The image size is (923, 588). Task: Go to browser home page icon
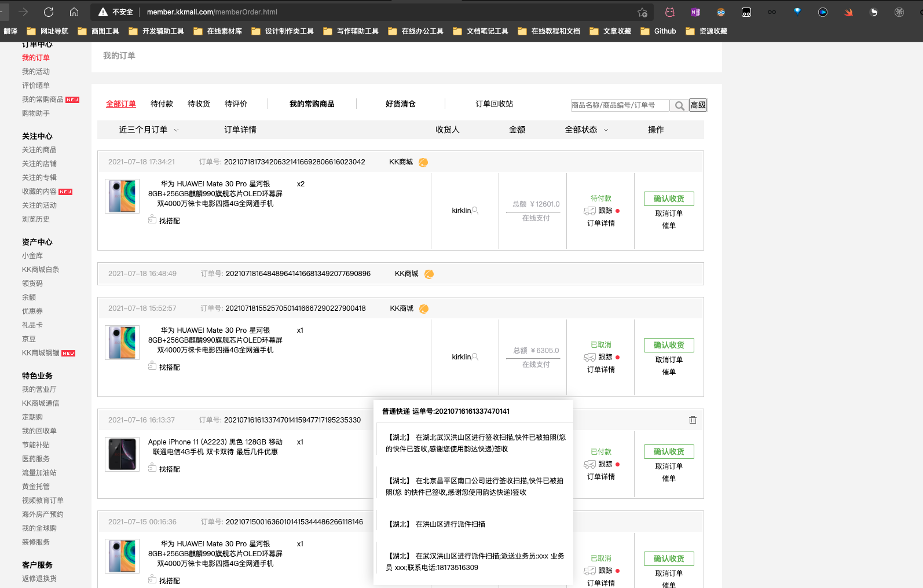[74, 12]
